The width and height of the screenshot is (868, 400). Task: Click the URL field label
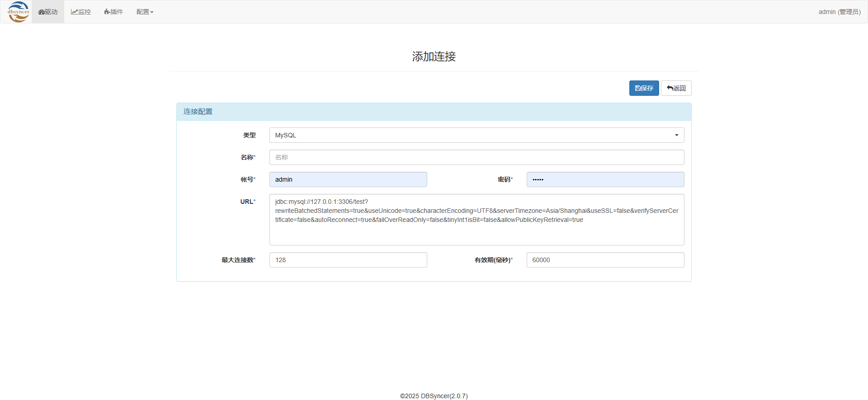pyautogui.click(x=247, y=202)
